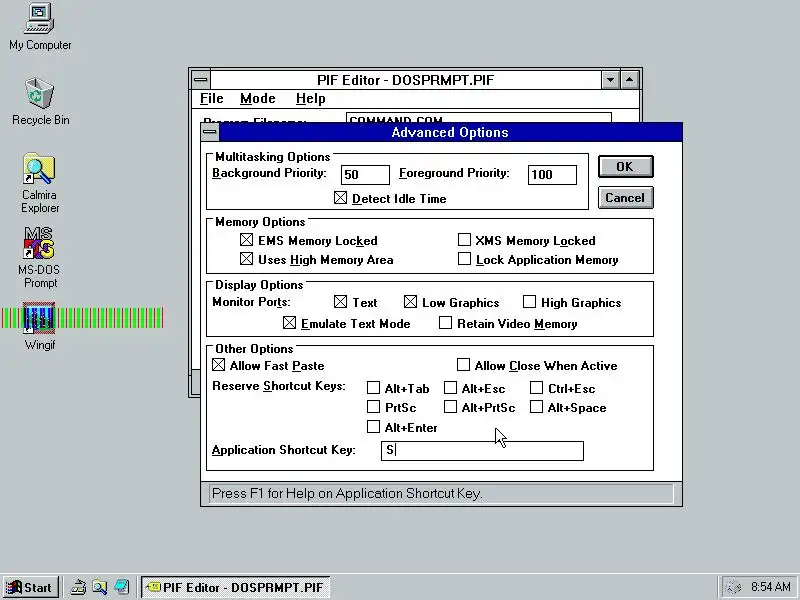The height and width of the screenshot is (600, 800).
Task: Open the Start button on the taskbar
Action: point(31,587)
